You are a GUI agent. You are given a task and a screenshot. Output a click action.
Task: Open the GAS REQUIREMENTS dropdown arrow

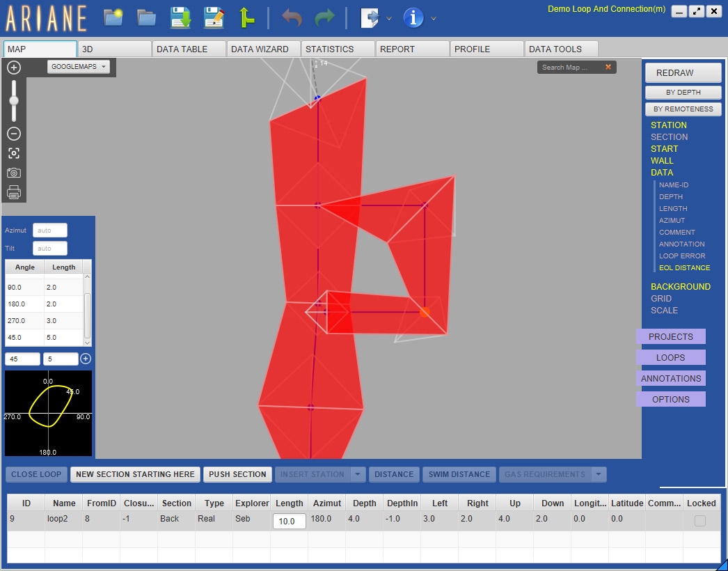coord(597,474)
